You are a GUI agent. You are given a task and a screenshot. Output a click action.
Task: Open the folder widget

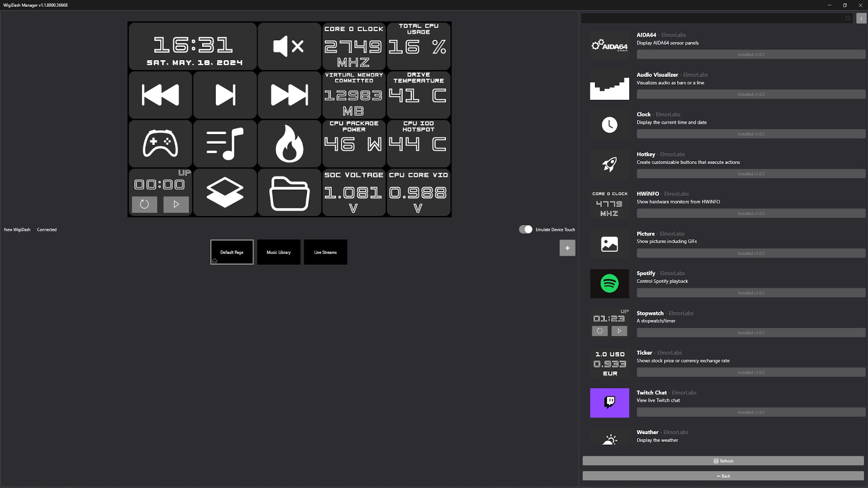coord(289,192)
